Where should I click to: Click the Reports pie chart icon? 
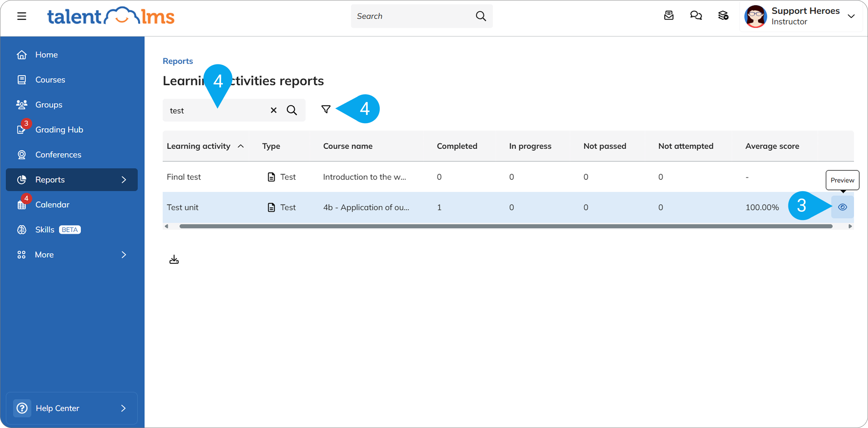point(22,180)
